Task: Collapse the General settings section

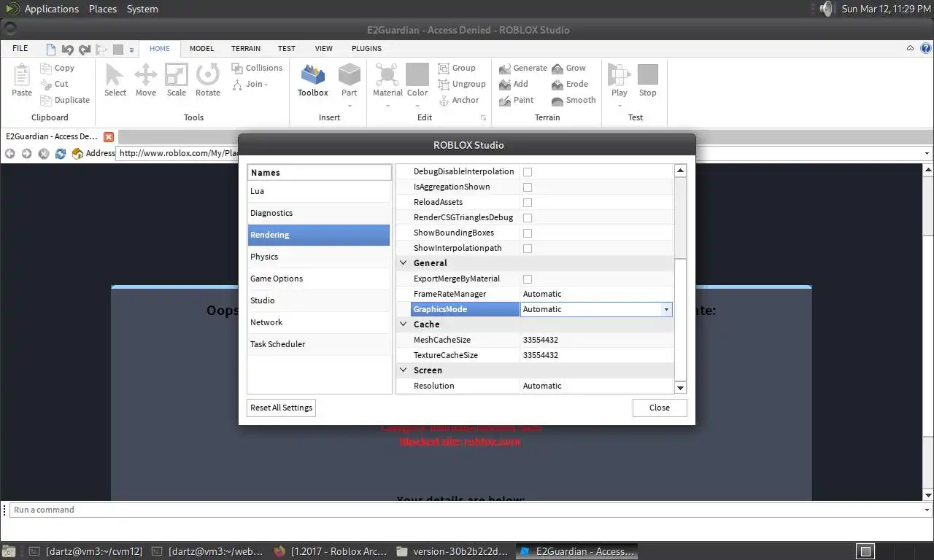Action: tap(404, 263)
